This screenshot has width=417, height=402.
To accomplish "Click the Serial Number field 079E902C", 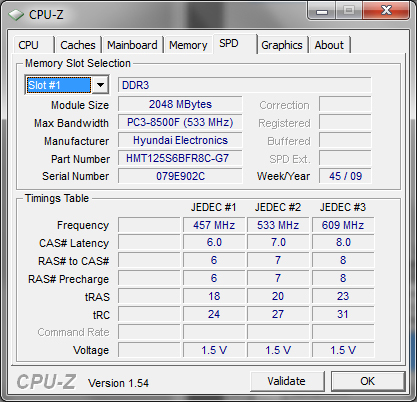I will tap(180, 176).
